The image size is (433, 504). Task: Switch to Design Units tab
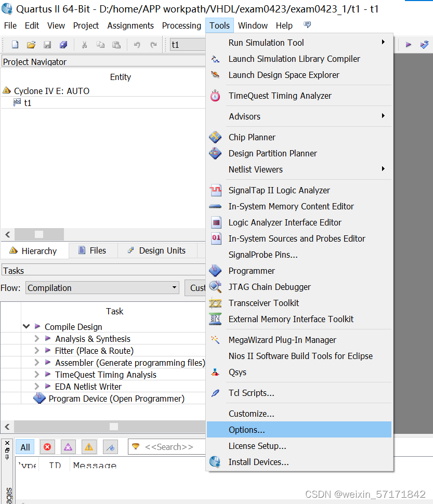(x=157, y=250)
